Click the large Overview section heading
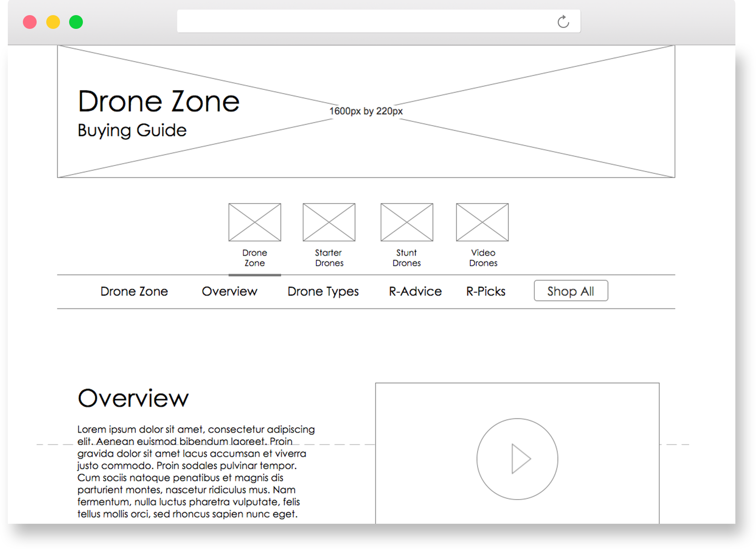Image resolution: width=756 pixels, height=549 pixels. [133, 398]
